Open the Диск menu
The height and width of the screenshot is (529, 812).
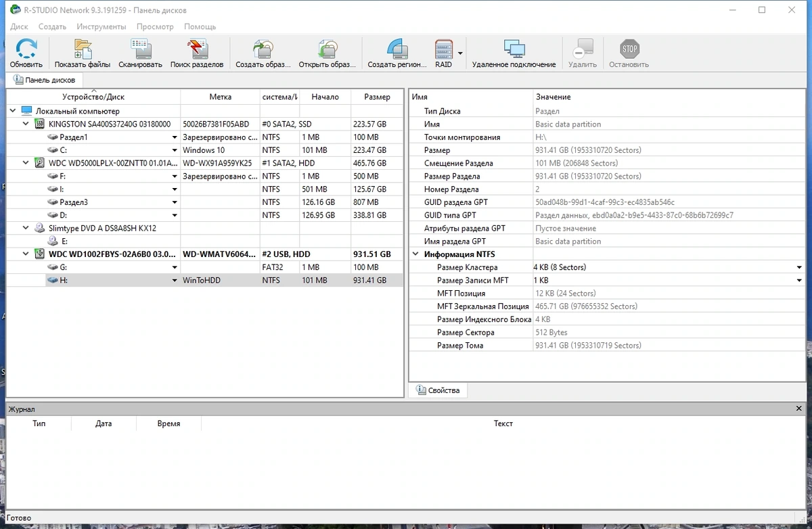(19, 26)
